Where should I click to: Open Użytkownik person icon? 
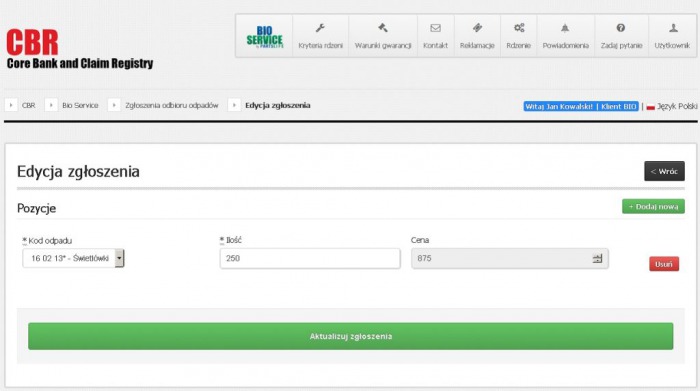pyautogui.click(x=673, y=28)
